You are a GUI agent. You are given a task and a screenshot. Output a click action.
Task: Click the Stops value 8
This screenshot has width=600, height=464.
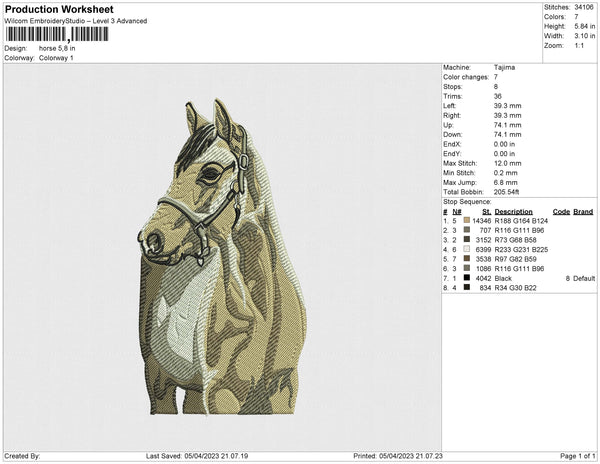click(496, 86)
